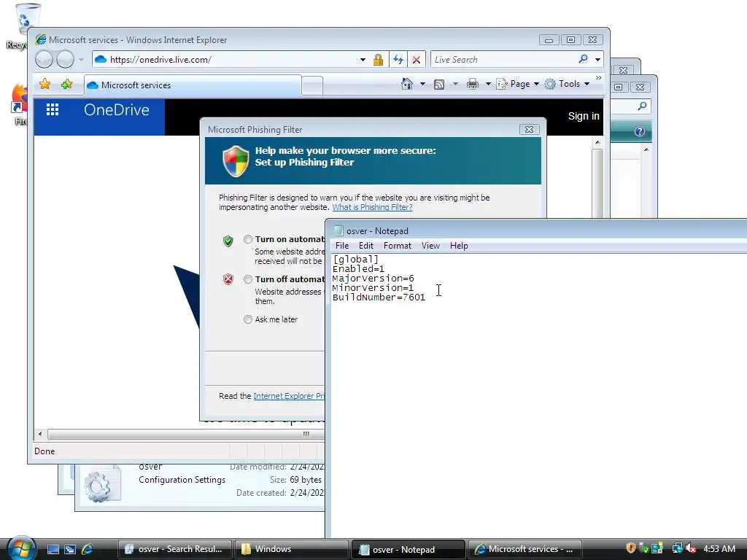Open the OneDrive app launcher grid
The width and height of the screenshot is (747, 560).
click(x=53, y=110)
